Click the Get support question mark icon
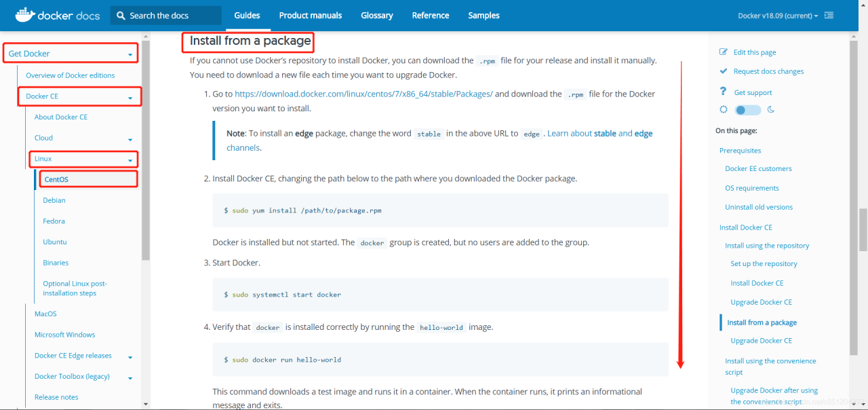The height and width of the screenshot is (410, 868). point(724,92)
